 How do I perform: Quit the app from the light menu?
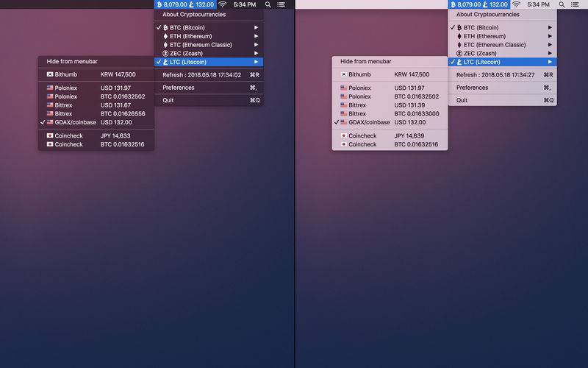point(503,100)
